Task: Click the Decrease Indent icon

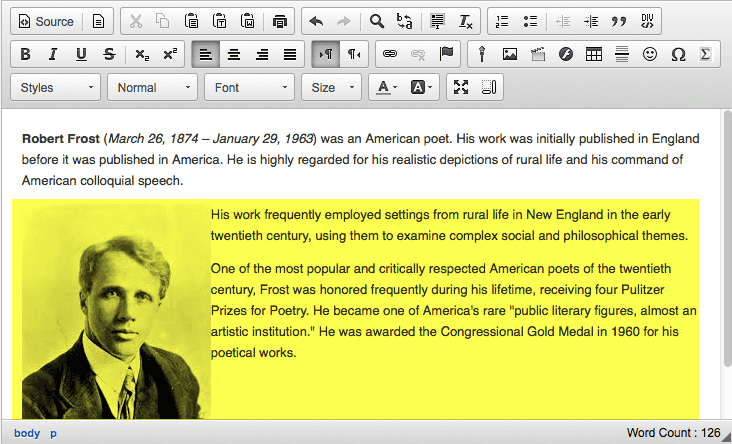Action: click(x=563, y=21)
